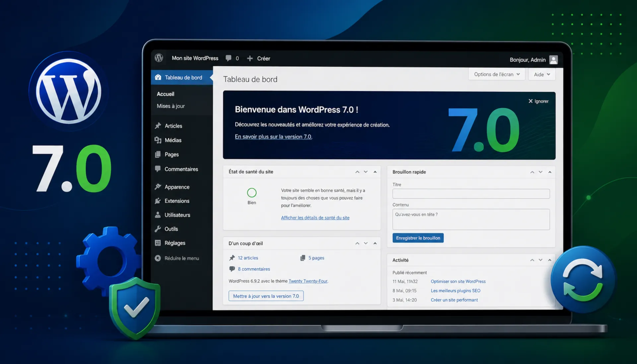Move Brouillon rapide panel down

(x=540, y=172)
